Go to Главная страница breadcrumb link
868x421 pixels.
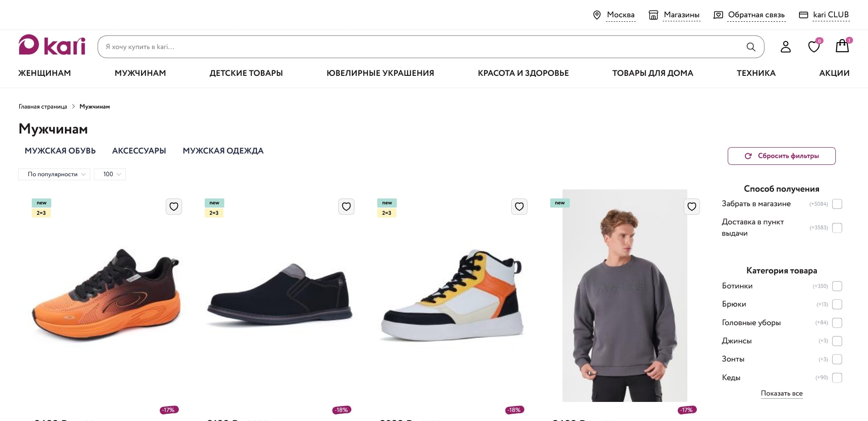(43, 107)
